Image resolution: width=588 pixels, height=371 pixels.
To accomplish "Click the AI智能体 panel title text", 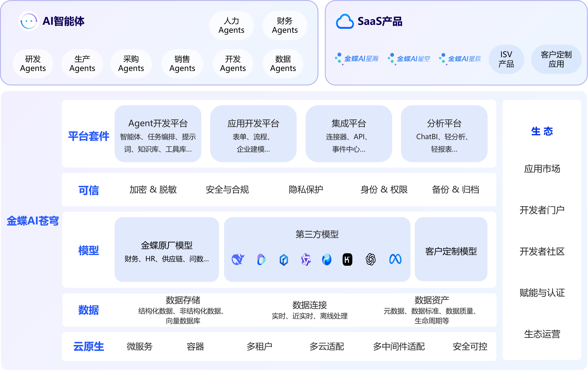I will [63, 21].
